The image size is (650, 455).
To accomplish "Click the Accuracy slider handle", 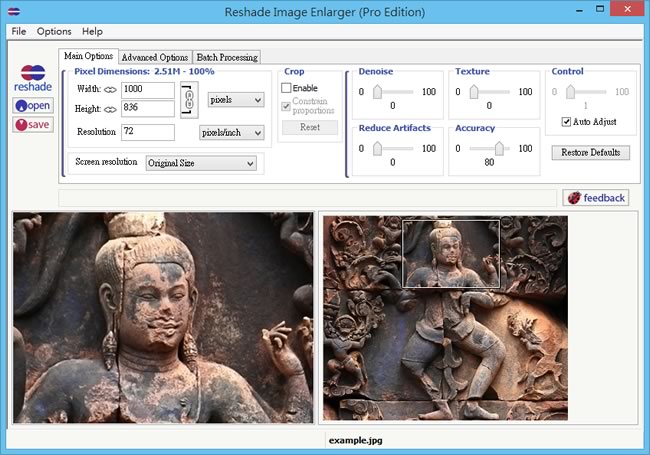I will [500, 147].
